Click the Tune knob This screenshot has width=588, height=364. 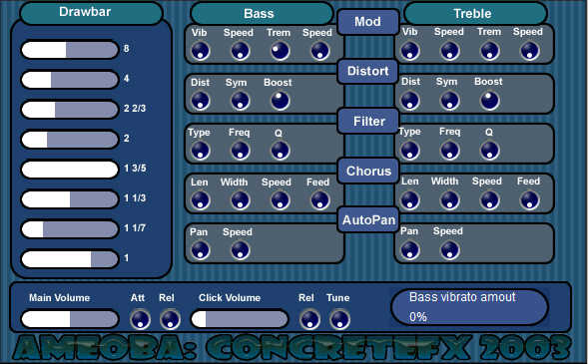coord(339,319)
